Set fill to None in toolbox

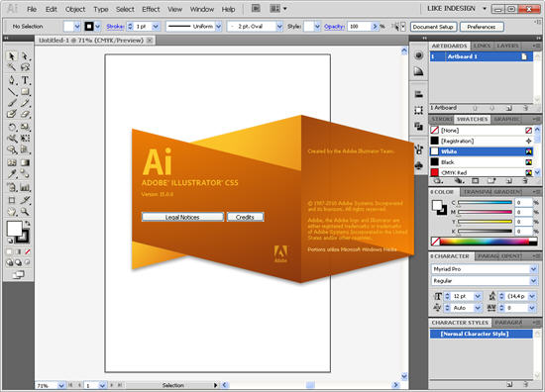[28, 251]
